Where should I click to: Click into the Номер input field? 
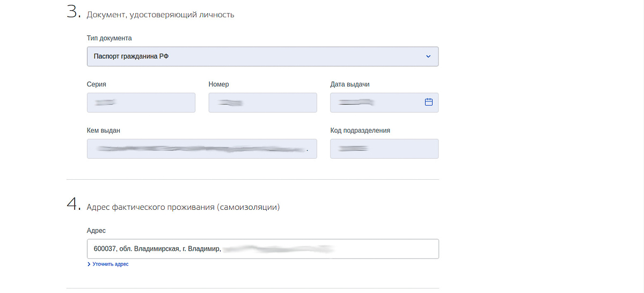tap(262, 102)
